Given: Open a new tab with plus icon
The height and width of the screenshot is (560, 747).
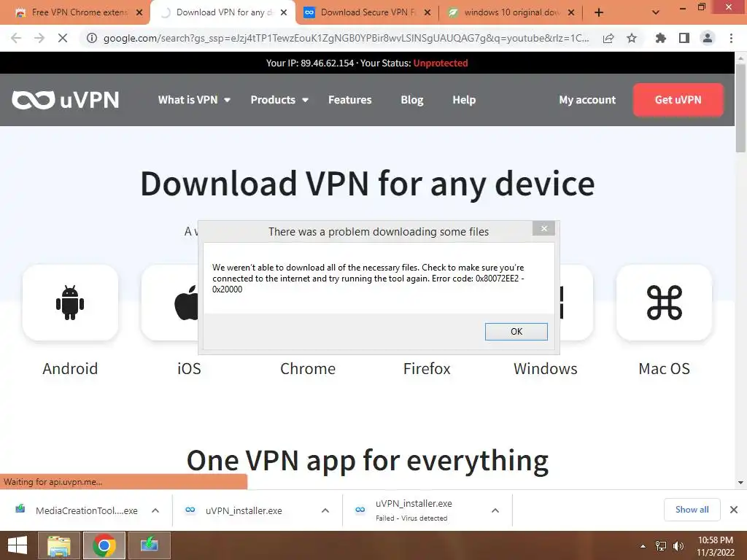Looking at the screenshot, I should (599, 13).
